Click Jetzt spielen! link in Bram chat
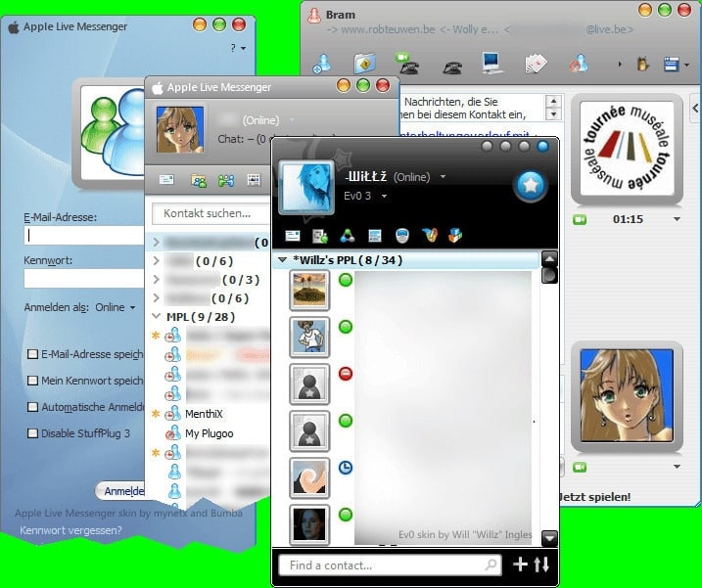 point(595,497)
